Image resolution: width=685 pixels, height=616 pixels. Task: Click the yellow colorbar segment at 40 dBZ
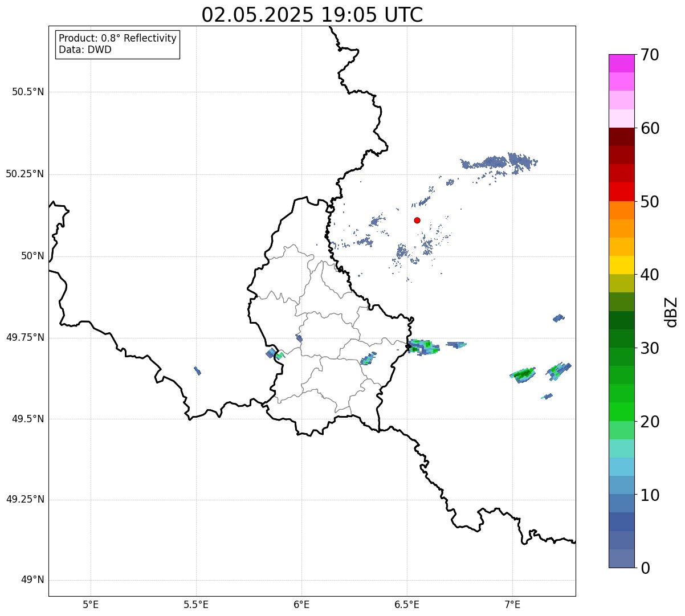pos(621,265)
